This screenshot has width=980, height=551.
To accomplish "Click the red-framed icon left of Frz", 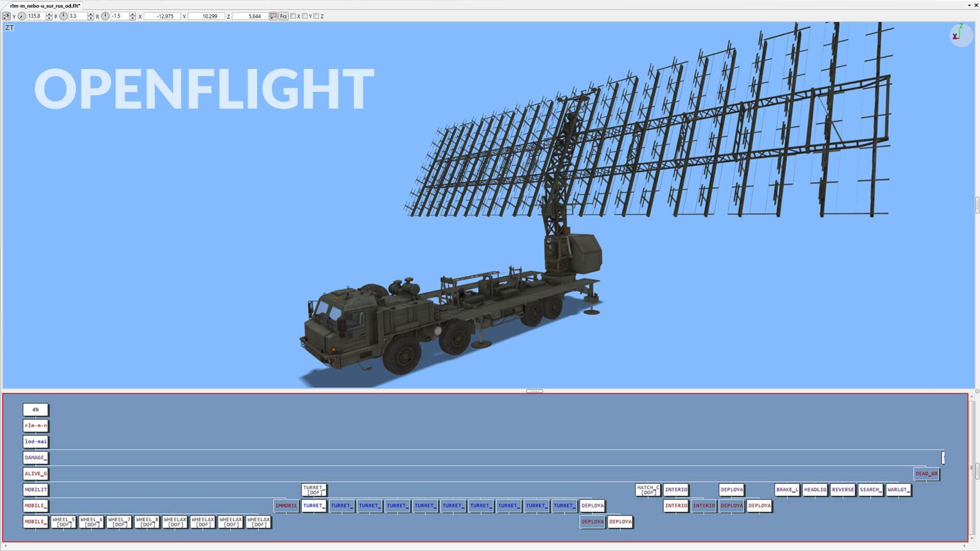I will tap(273, 16).
